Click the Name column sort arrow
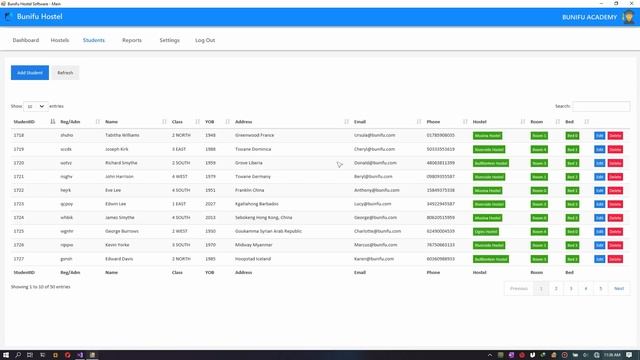640x360 pixels. [x=164, y=122]
